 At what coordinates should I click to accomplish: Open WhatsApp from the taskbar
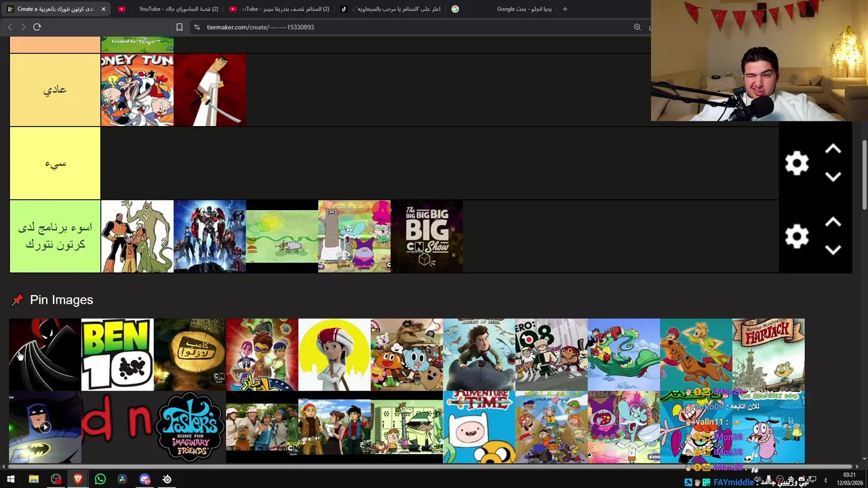tap(100, 479)
